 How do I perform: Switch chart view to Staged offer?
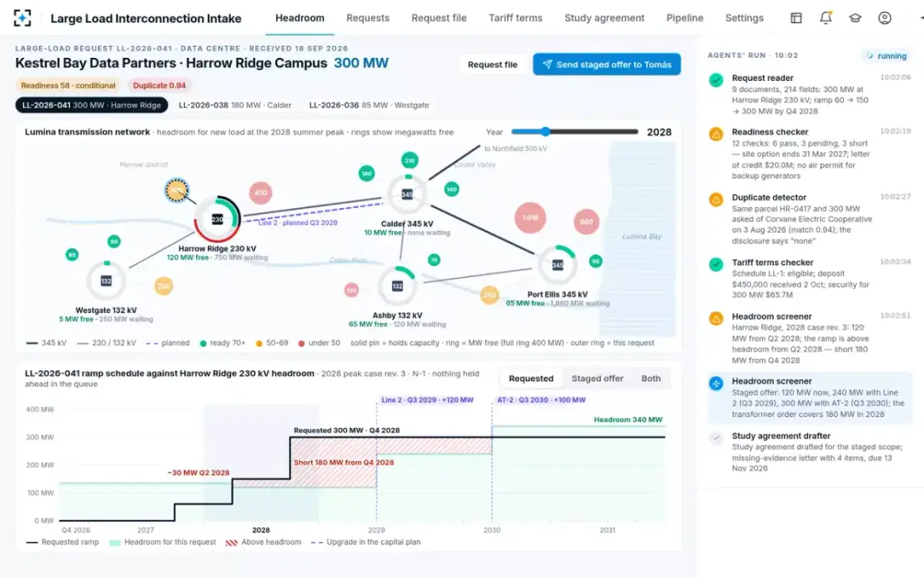pos(598,378)
